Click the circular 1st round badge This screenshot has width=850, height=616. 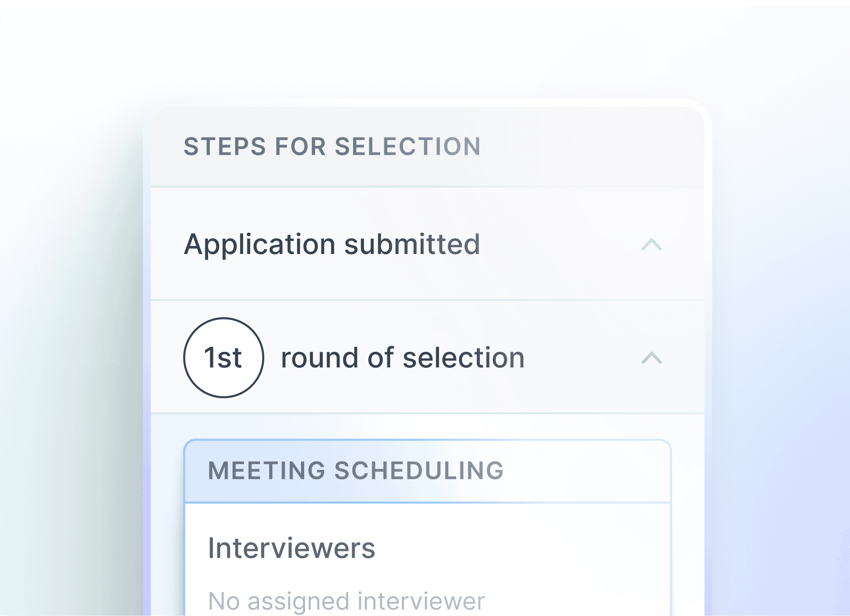224,358
